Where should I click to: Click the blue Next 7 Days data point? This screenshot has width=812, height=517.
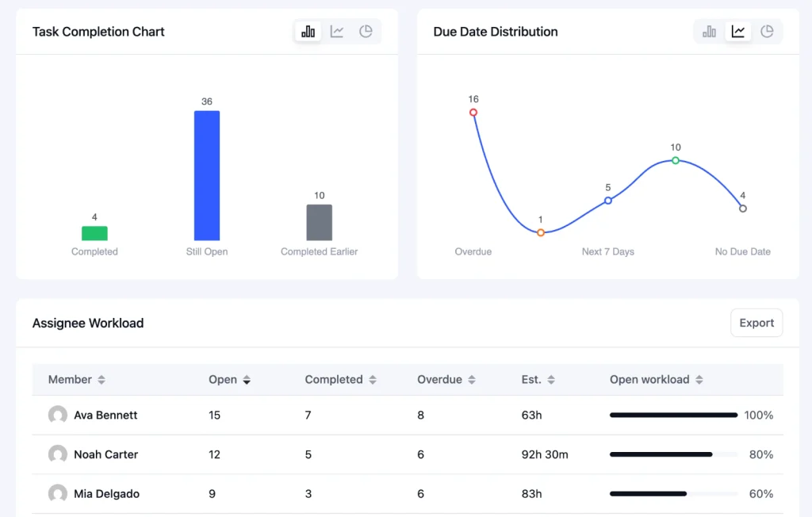pyautogui.click(x=608, y=201)
